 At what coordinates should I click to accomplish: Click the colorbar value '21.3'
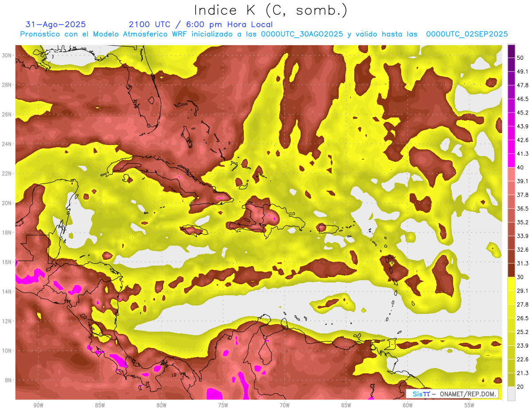pyautogui.click(x=523, y=374)
